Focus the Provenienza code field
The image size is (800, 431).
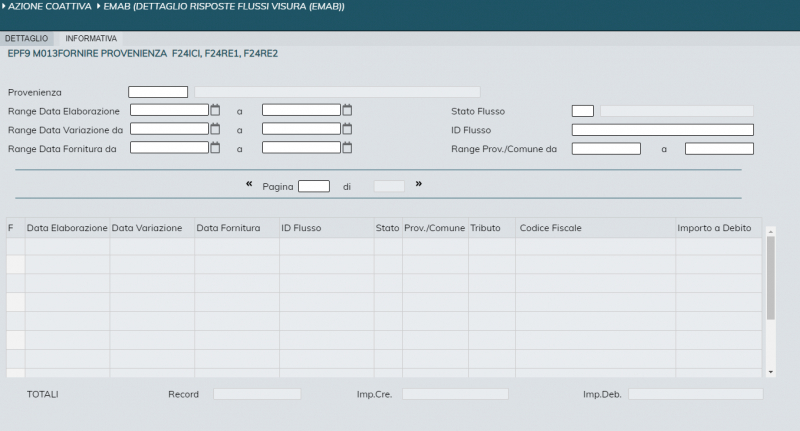coord(158,92)
